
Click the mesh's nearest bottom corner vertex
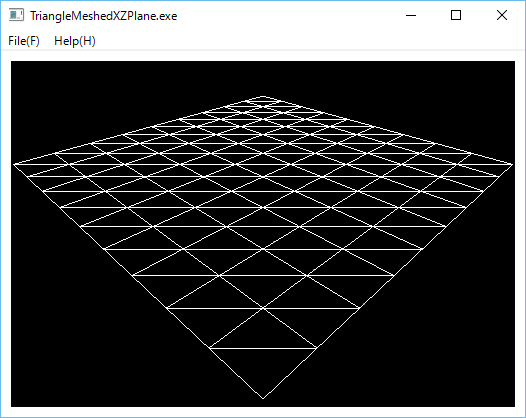[x=263, y=399]
